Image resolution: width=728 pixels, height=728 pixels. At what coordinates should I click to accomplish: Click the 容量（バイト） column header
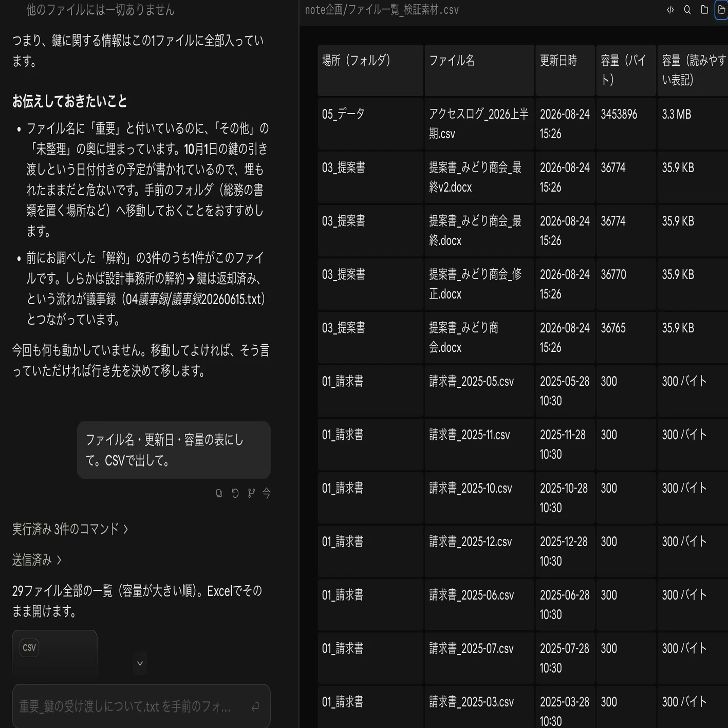[x=626, y=70]
